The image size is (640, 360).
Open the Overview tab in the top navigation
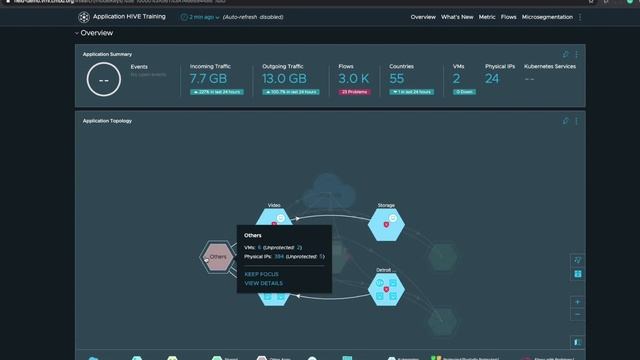point(423,17)
